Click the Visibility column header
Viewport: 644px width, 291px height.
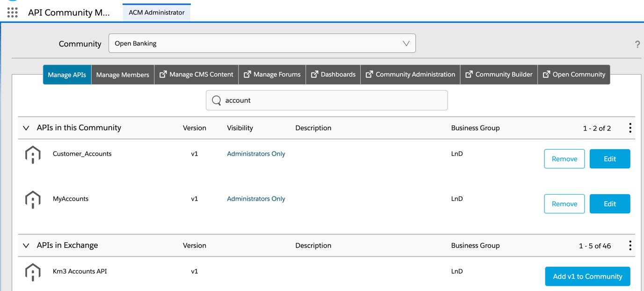[x=240, y=128]
